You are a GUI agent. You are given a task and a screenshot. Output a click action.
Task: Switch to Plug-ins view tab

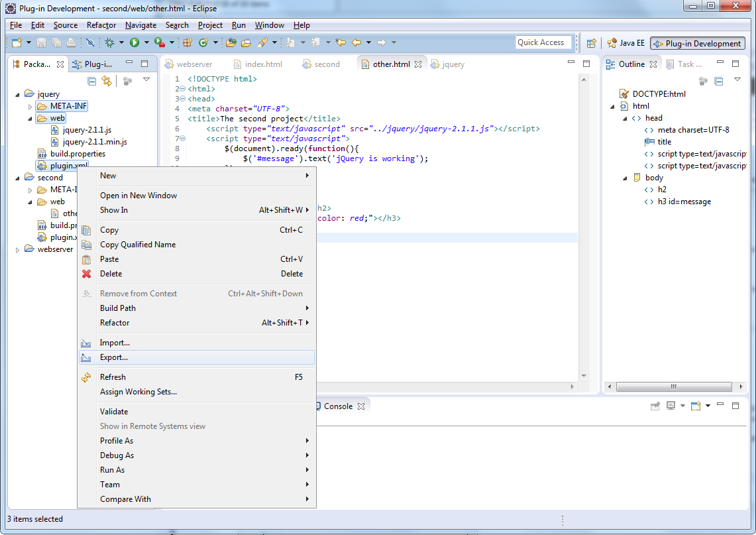point(93,64)
